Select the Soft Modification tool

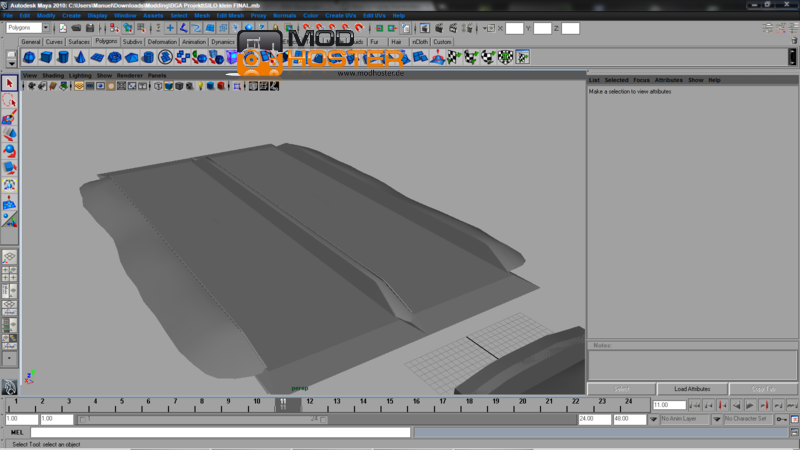tap(9, 203)
